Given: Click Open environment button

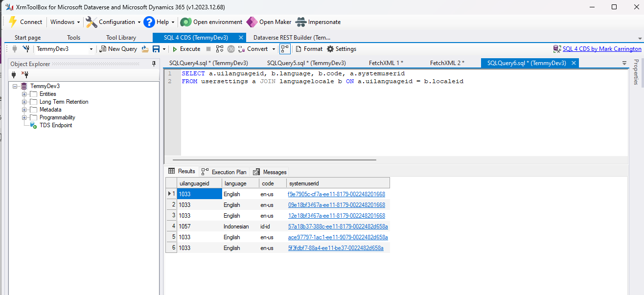Looking at the screenshot, I should tap(211, 22).
